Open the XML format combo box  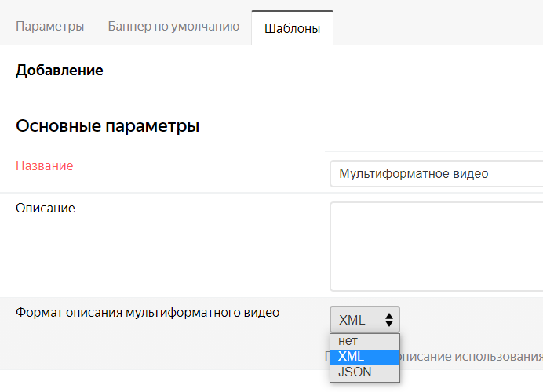(364, 320)
